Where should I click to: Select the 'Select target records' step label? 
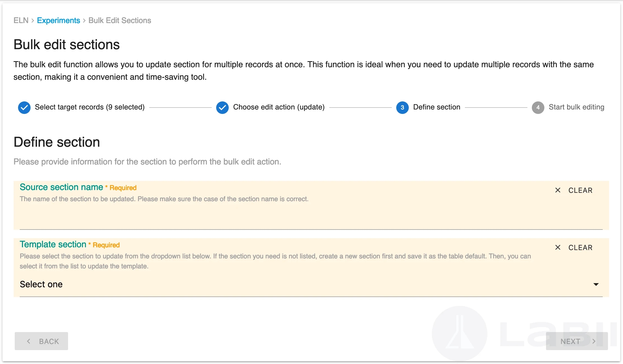tap(90, 107)
